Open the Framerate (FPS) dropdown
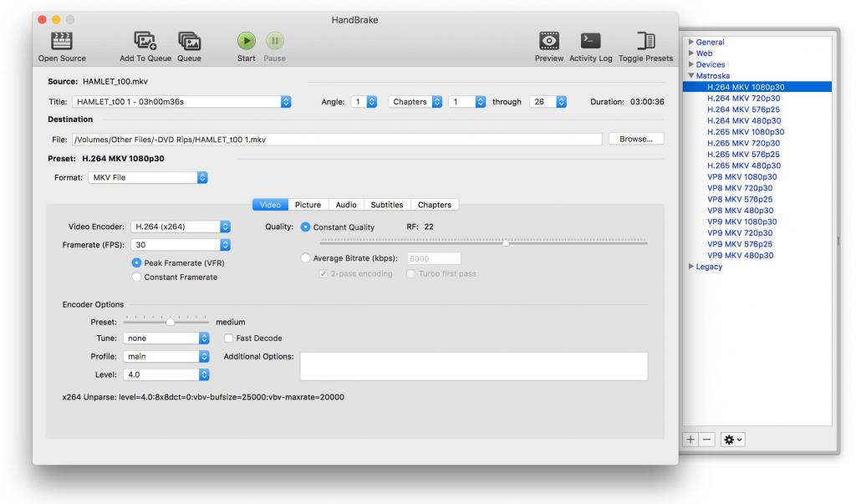 coord(181,245)
